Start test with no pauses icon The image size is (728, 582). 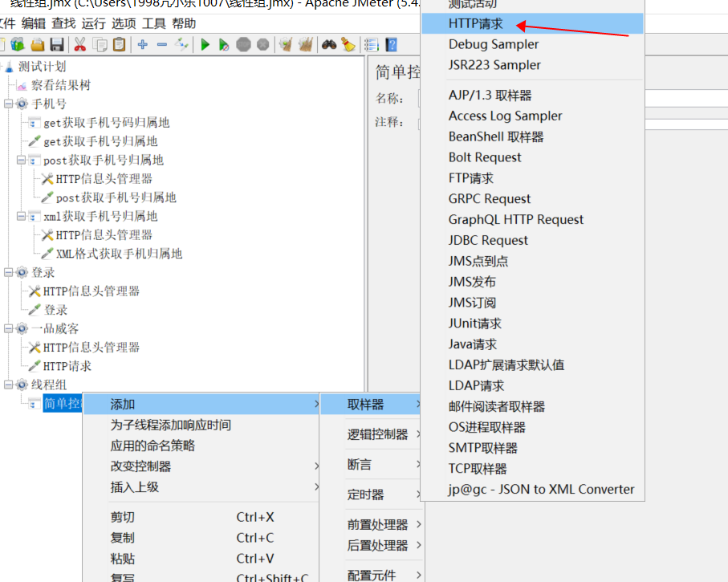pos(224,45)
